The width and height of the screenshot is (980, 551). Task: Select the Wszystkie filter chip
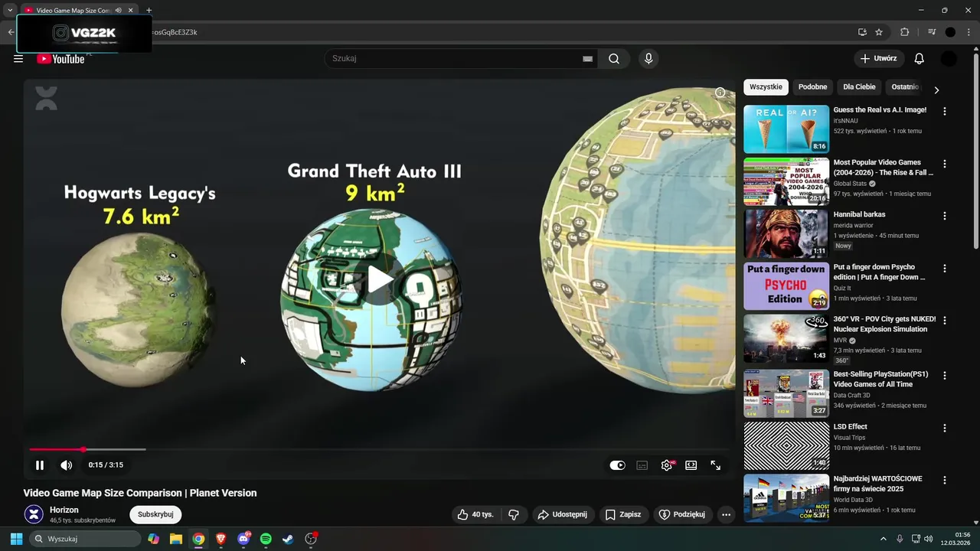coord(766,87)
